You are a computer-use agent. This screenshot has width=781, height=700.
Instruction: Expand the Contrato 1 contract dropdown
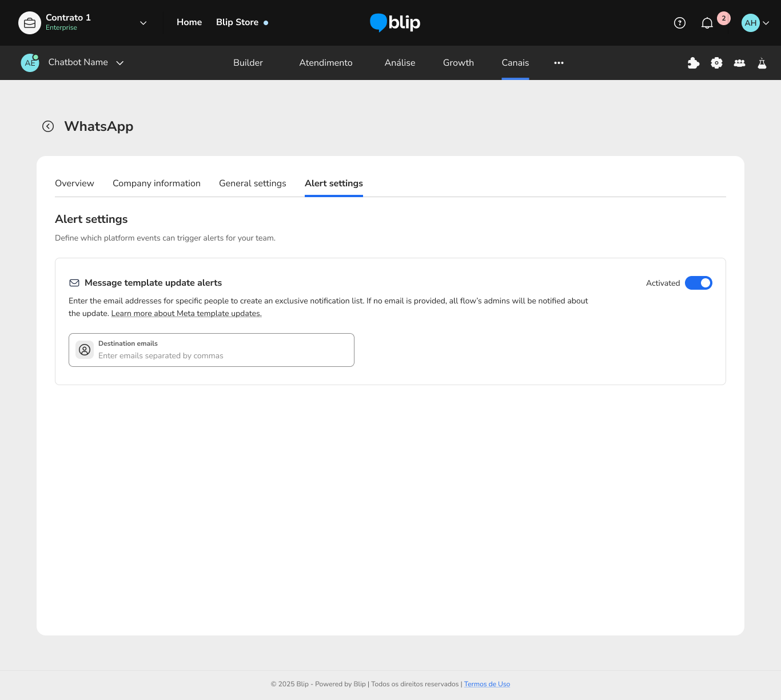coord(144,23)
